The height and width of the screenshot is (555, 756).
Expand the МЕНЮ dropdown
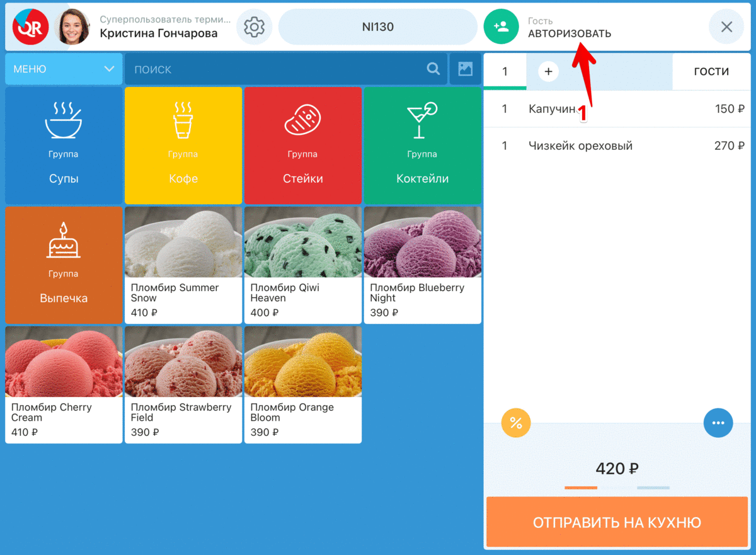tap(64, 69)
